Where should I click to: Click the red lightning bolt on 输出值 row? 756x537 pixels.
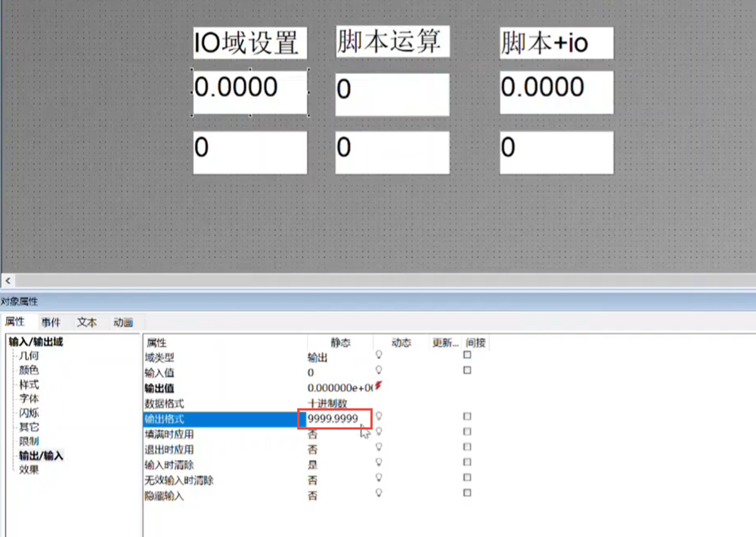379,386
